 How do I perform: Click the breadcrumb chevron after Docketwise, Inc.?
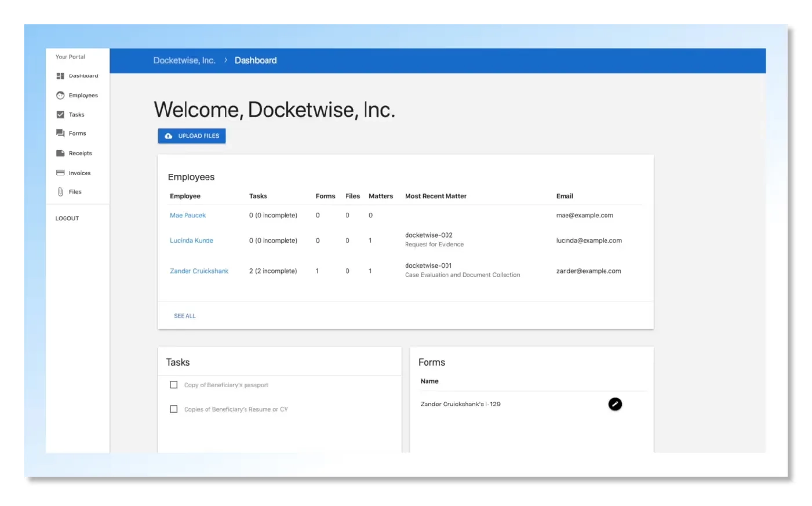[x=225, y=60]
